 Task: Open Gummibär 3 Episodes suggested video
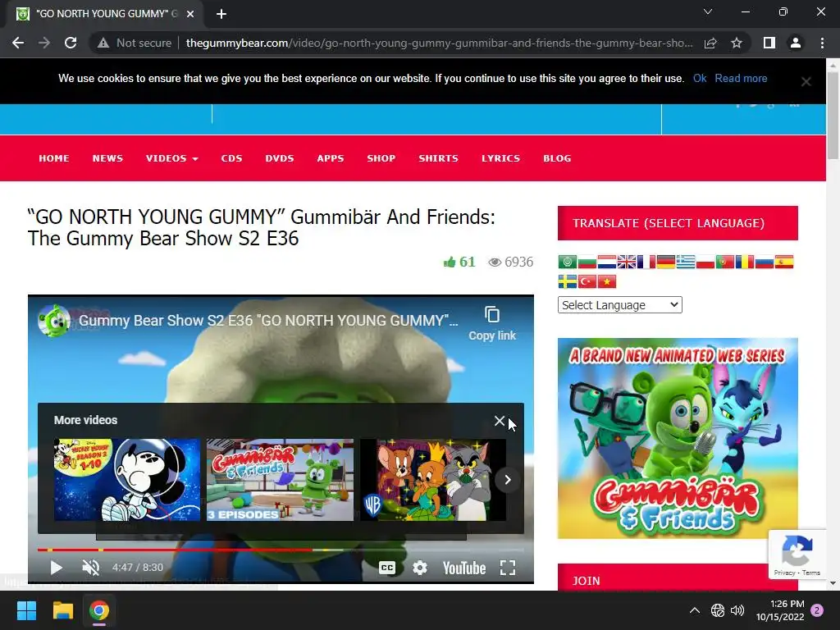tap(281, 479)
